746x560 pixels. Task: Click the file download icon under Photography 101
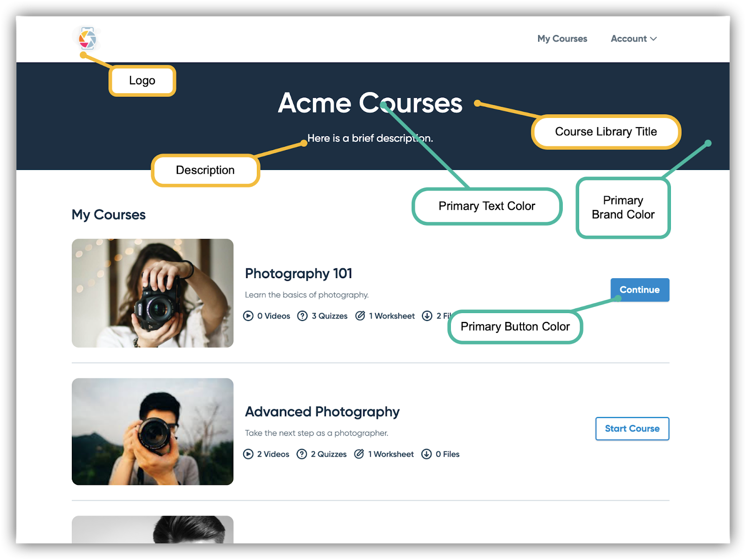(x=428, y=316)
